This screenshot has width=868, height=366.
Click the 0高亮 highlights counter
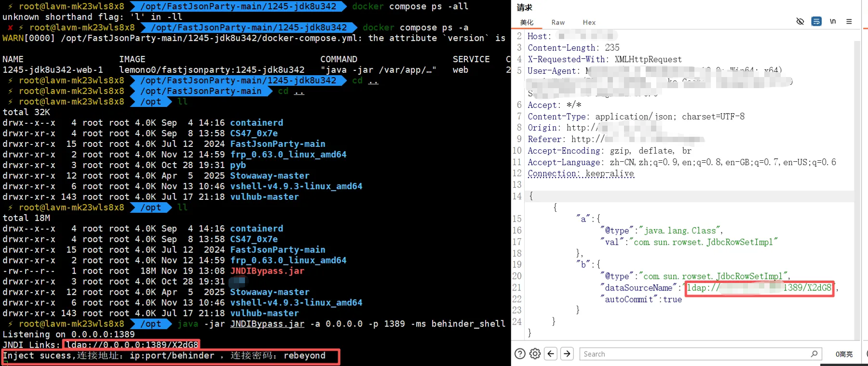point(843,354)
